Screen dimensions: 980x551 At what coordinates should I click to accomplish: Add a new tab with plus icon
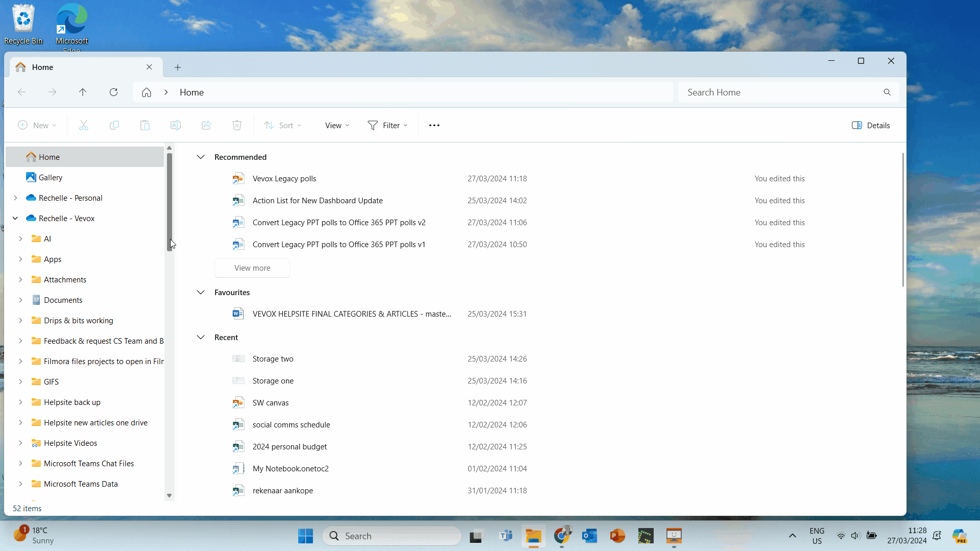pos(178,67)
